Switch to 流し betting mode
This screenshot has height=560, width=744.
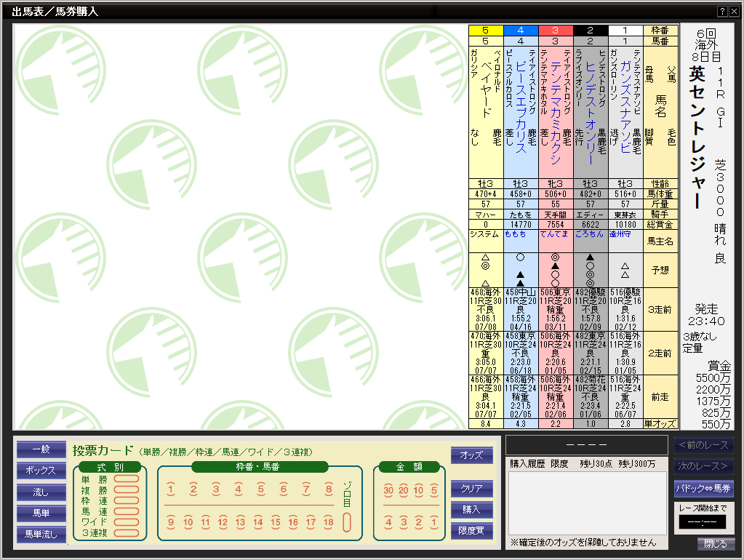(x=41, y=492)
